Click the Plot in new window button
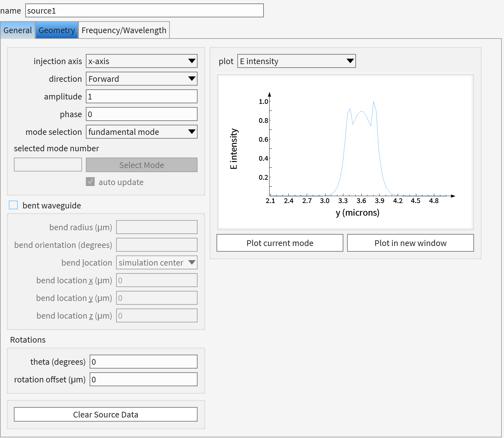The image size is (504, 438). (x=410, y=243)
